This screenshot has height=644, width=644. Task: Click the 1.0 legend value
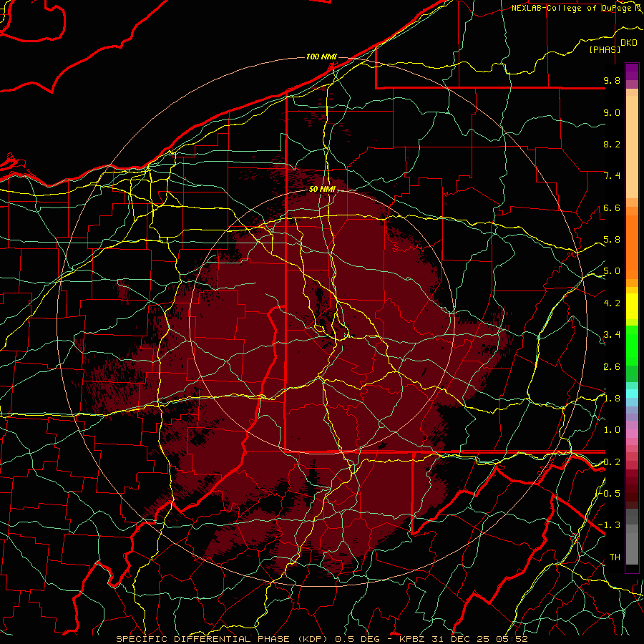(x=612, y=430)
